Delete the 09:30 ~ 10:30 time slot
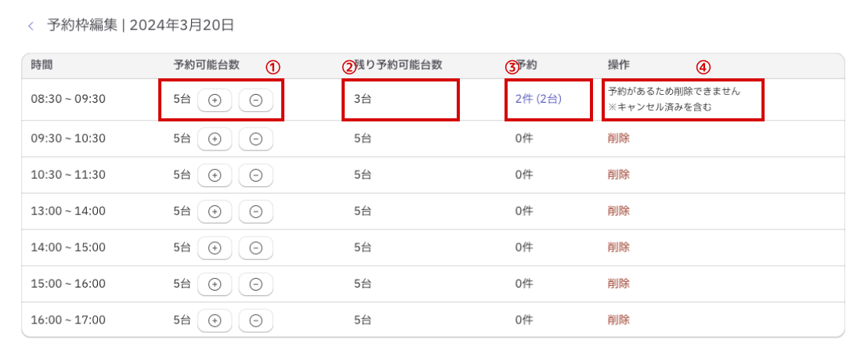Viewport: 868px width, 358px height. click(618, 139)
